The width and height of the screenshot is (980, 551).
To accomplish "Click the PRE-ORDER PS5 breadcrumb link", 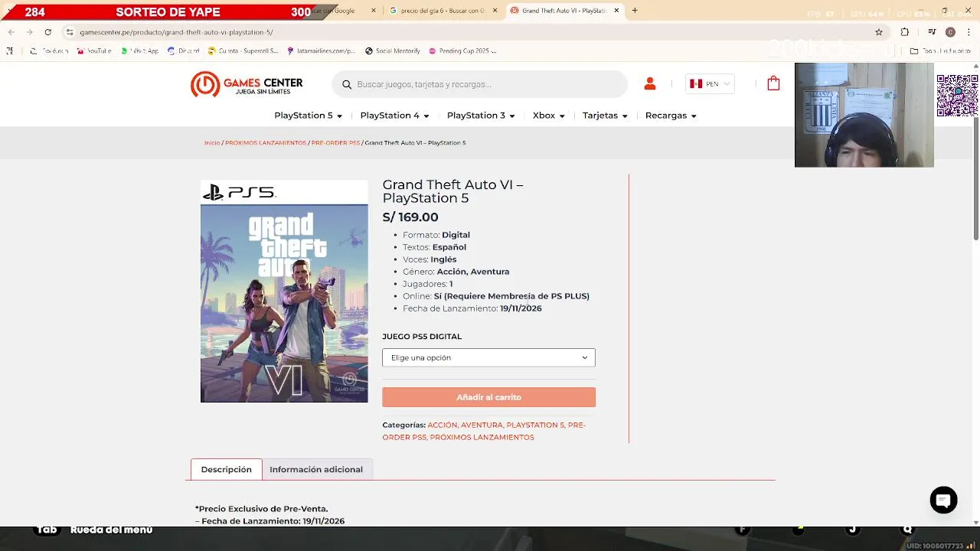I will click(x=335, y=143).
